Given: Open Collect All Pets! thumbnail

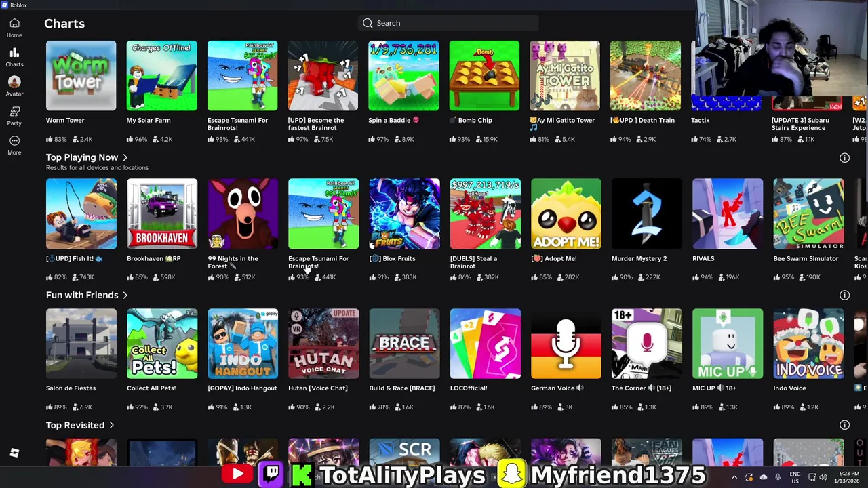Looking at the screenshot, I should pyautogui.click(x=162, y=344).
